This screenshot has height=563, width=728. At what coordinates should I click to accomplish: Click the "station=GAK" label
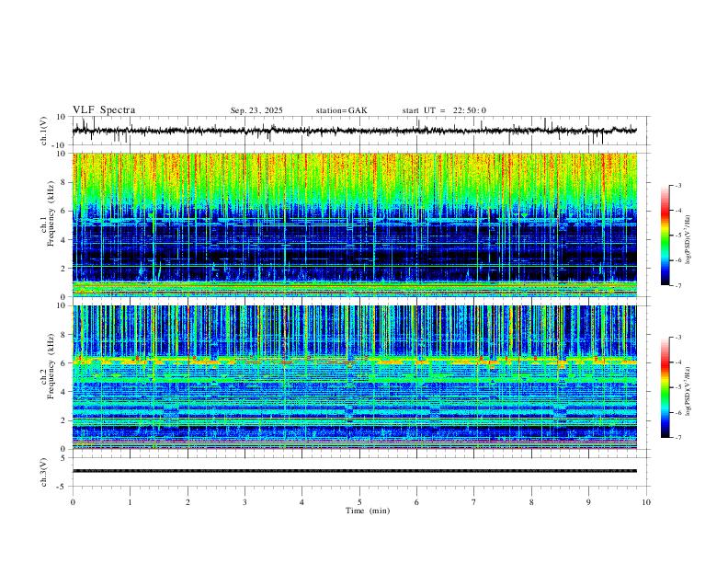click(x=341, y=110)
